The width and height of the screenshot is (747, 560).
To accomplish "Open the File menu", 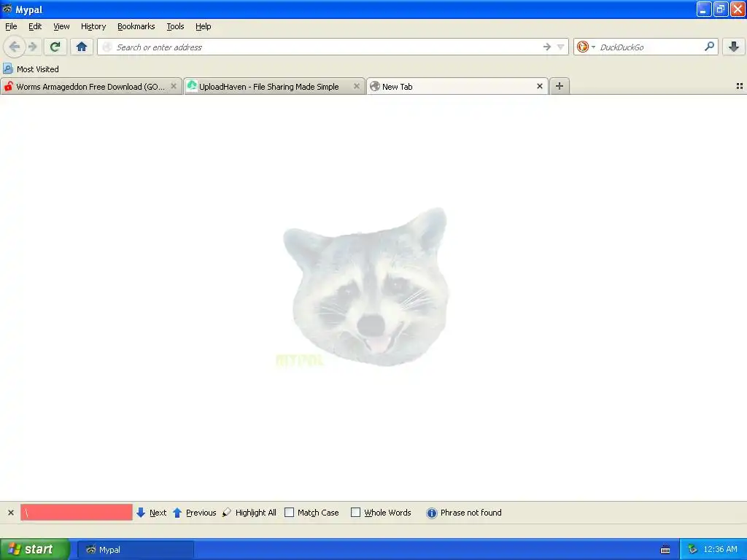I will coord(11,26).
